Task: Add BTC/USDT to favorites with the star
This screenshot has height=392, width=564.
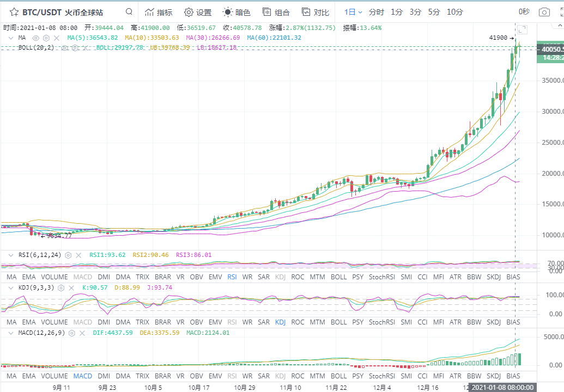Action: tap(14, 12)
